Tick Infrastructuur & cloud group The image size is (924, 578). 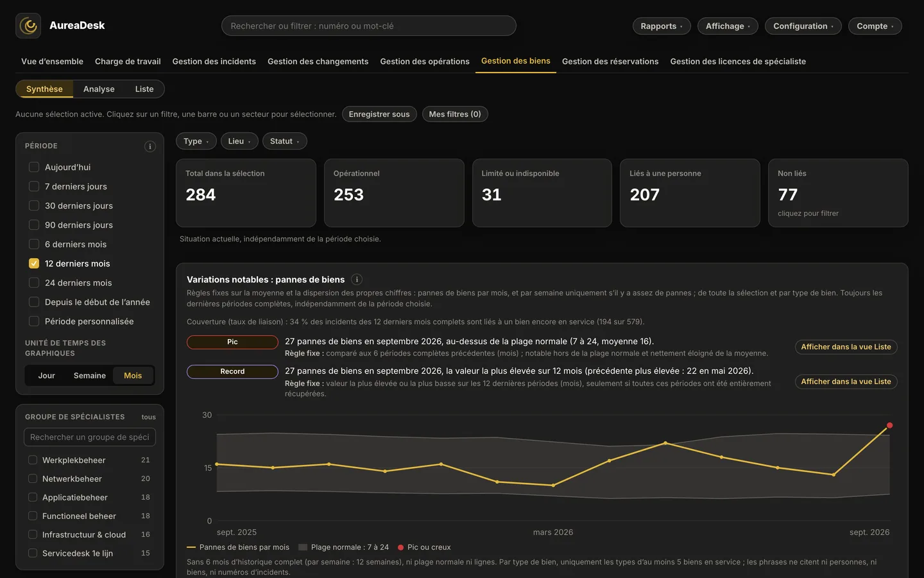tap(33, 534)
